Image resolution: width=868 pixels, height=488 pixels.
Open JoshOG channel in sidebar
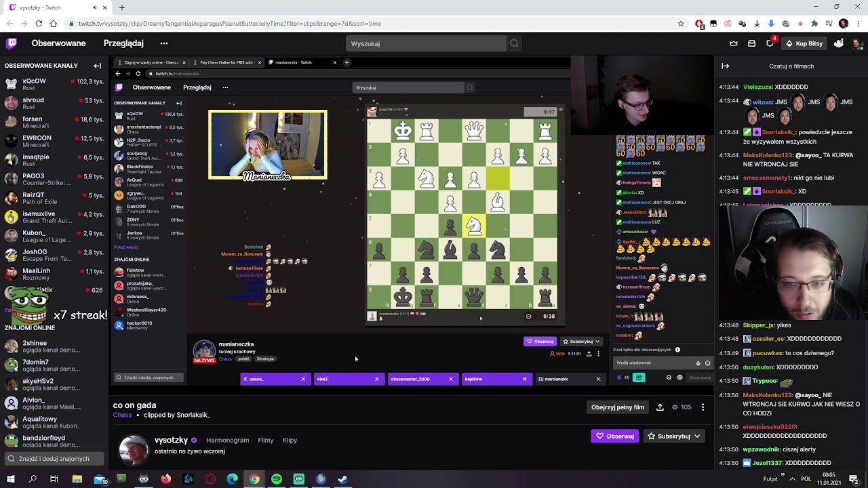(54, 255)
